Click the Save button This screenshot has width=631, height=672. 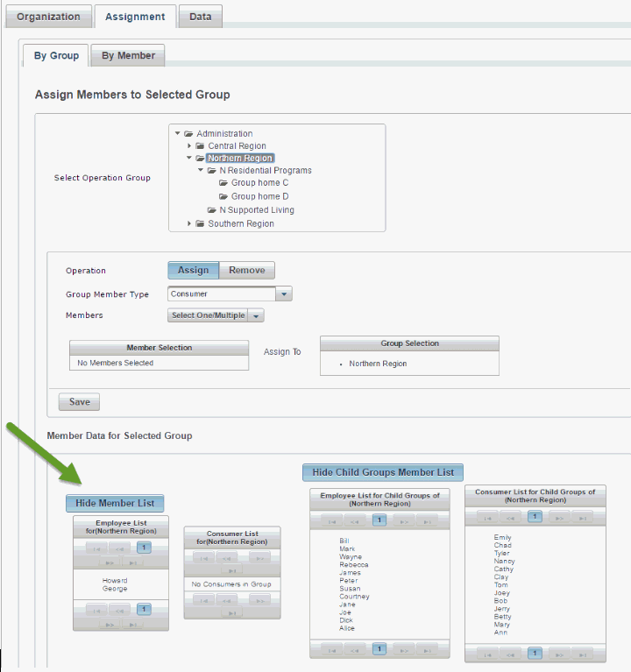pyautogui.click(x=79, y=402)
